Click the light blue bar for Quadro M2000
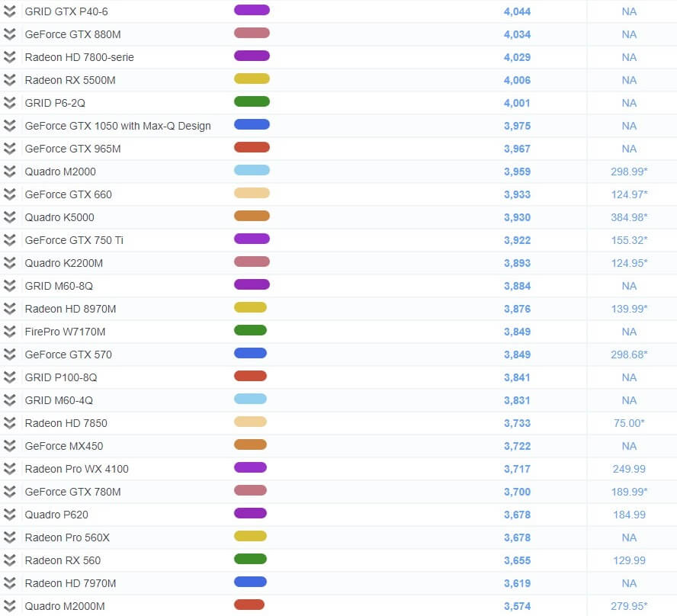Viewport: 677px width, 616px height. click(x=252, y=170)
